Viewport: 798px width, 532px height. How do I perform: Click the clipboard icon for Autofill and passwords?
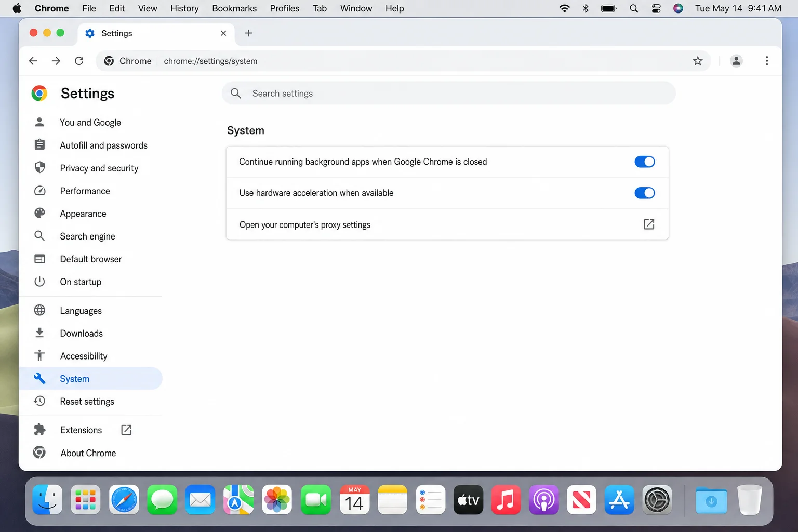[x=39, y=145]
